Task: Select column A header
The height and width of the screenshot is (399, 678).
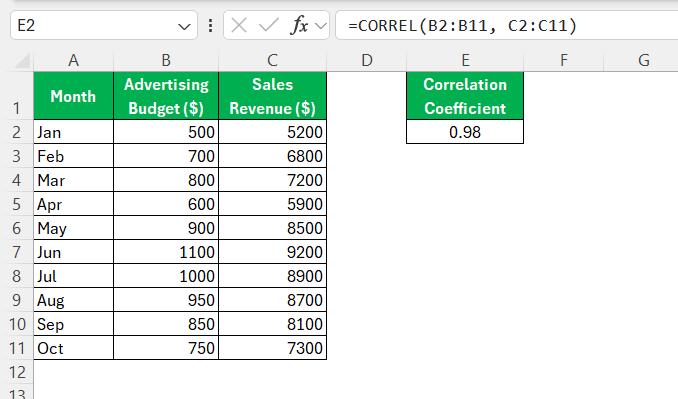Action: pos(74,61)
